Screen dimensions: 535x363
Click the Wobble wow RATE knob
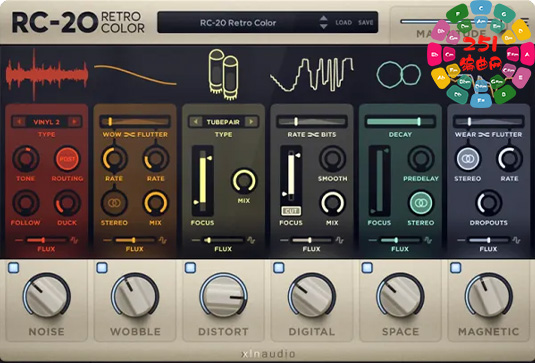point(114,159)
